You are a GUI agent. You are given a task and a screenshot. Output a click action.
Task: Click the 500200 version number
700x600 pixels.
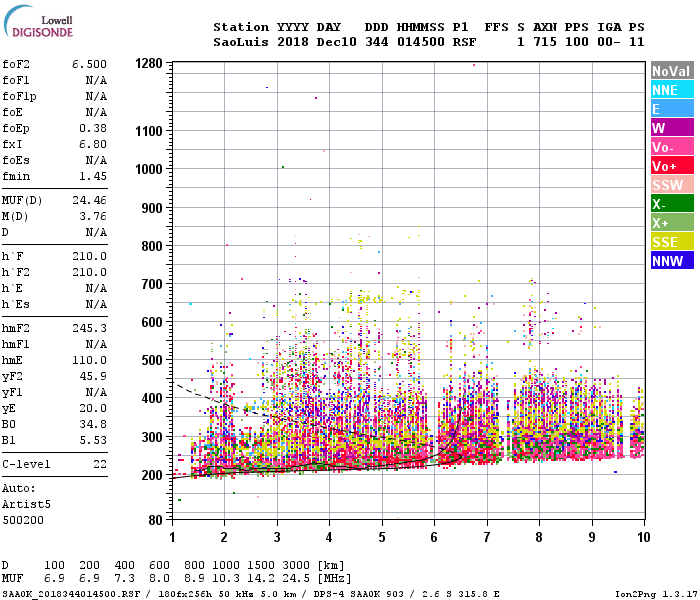(23, 521)
